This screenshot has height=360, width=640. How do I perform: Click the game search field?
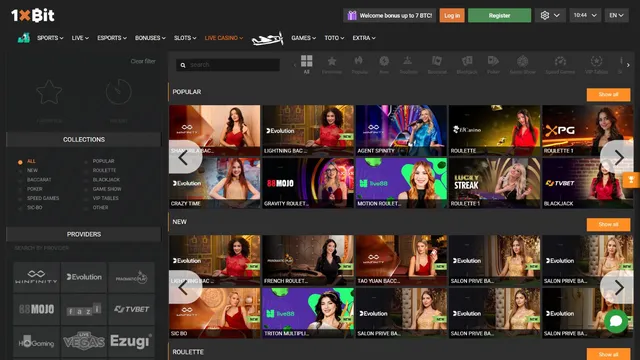click(228, 65)
